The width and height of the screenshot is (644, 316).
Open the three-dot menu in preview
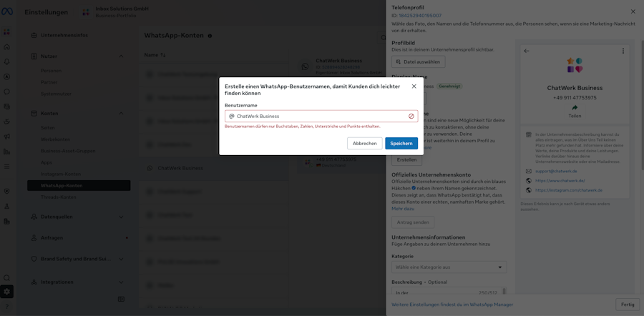[x=623, y=51]
